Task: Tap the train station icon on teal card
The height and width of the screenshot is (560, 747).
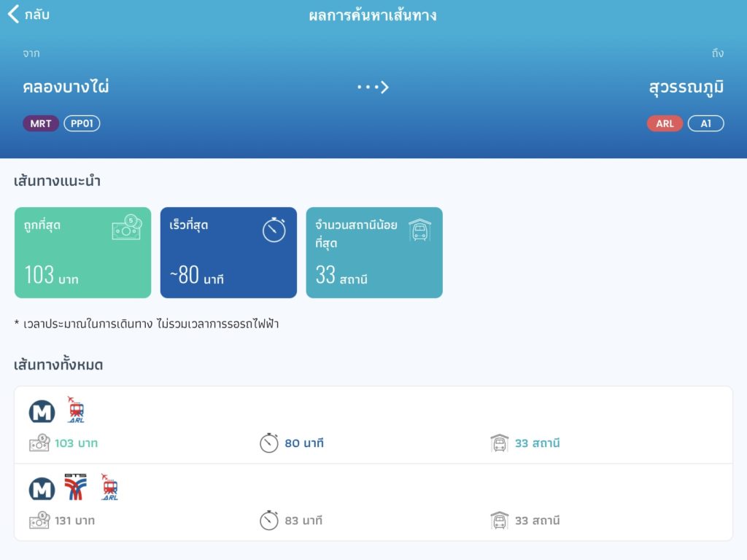Action: (419, 229)
